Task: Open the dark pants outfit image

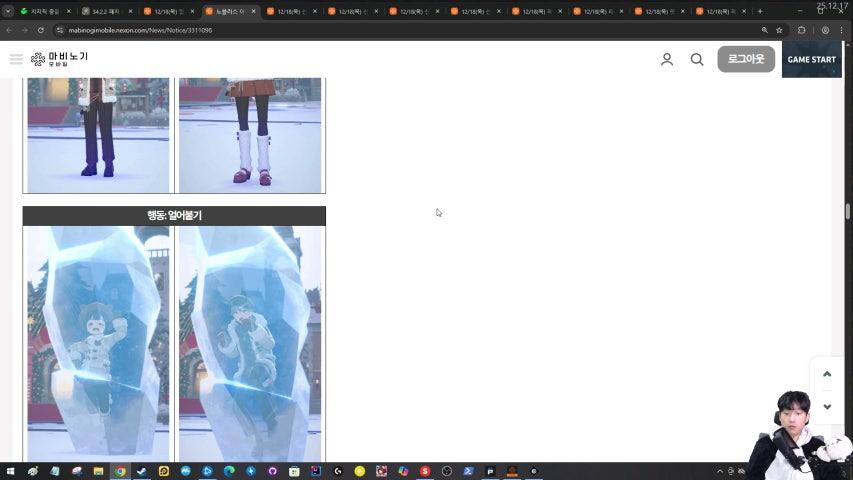Action: pos(98,135)
